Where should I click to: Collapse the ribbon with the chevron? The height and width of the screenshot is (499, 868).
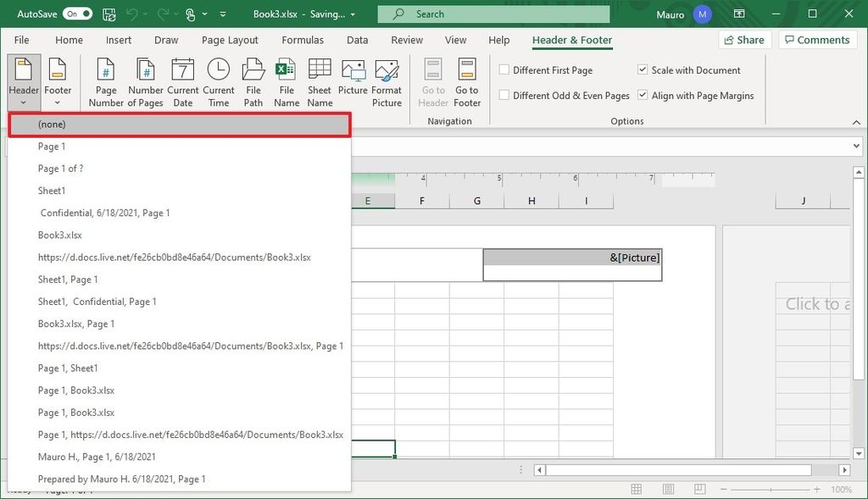click(856, 121)
